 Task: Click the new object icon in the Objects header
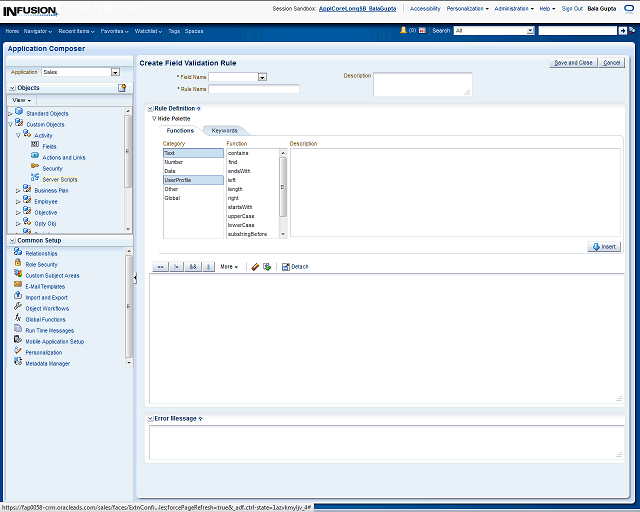[122, 88]
